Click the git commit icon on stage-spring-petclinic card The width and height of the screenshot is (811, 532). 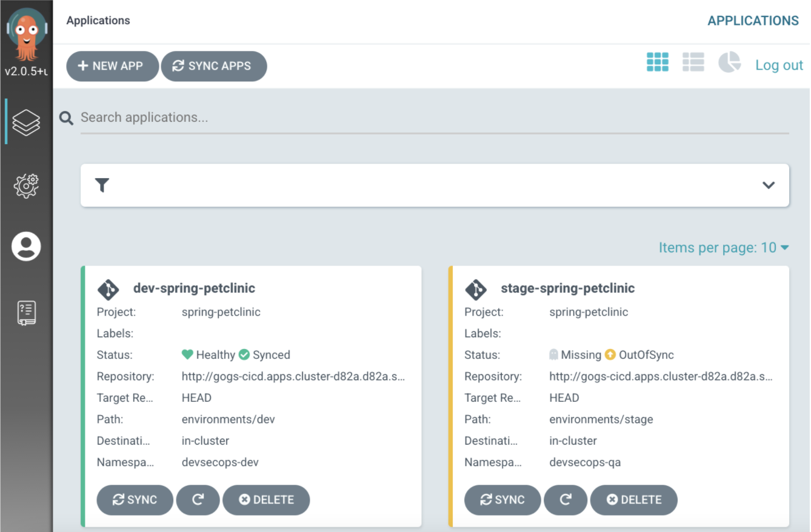pos(476,290)
